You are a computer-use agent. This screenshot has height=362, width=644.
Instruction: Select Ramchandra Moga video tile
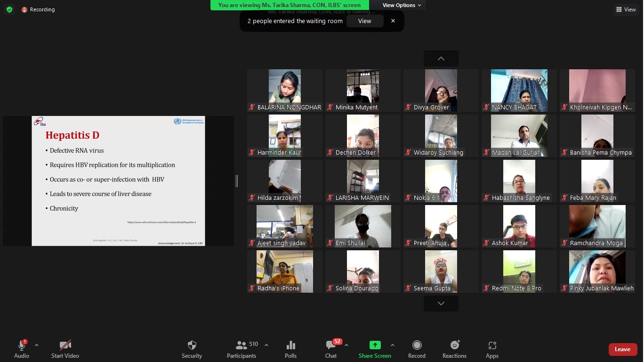pyautogui.click(x=597, y=226)
